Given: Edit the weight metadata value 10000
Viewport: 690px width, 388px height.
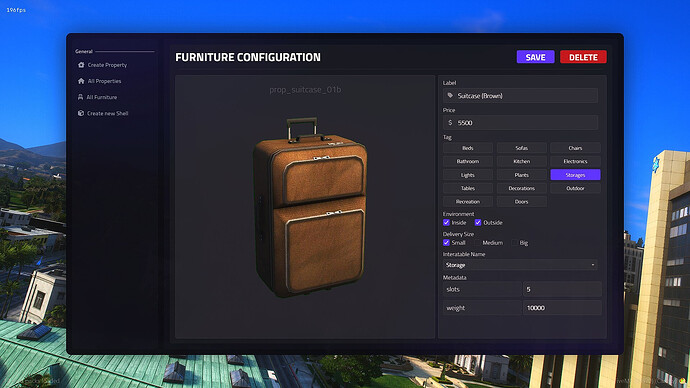Looking at the screenshot, I should 562,308.
